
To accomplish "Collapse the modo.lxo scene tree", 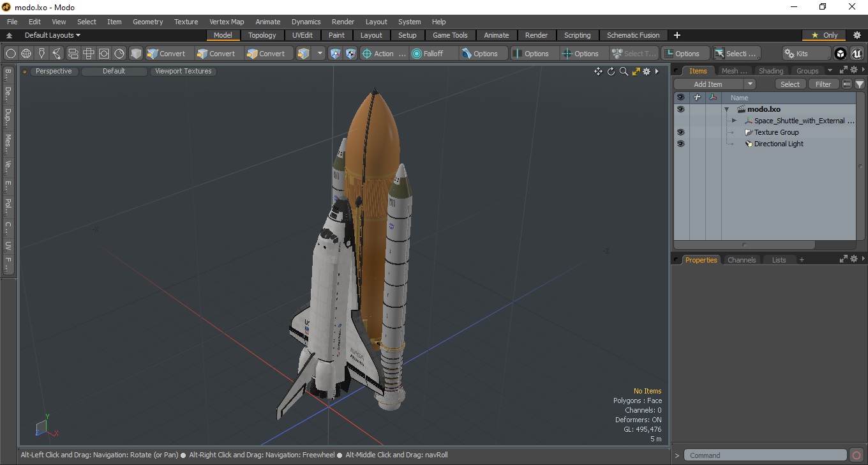I will 727,110.
